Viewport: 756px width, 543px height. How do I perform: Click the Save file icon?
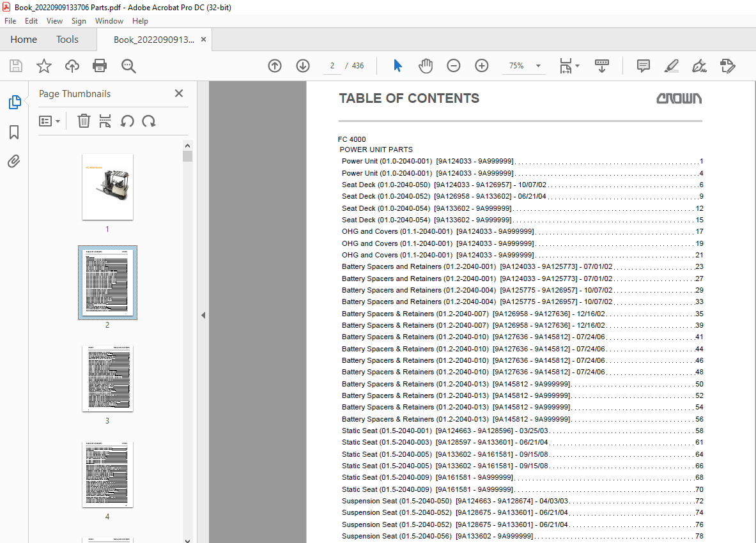pyautogui.click(x=16, y=66)
